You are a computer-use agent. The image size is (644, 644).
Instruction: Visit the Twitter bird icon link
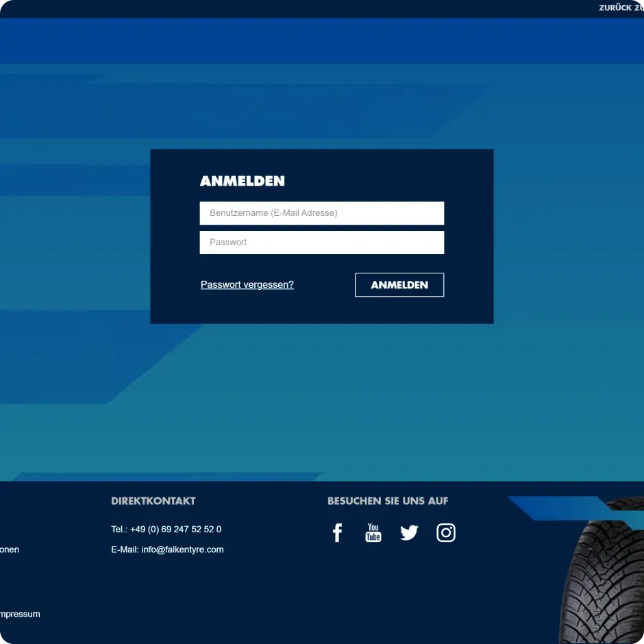tap(409, 532)
